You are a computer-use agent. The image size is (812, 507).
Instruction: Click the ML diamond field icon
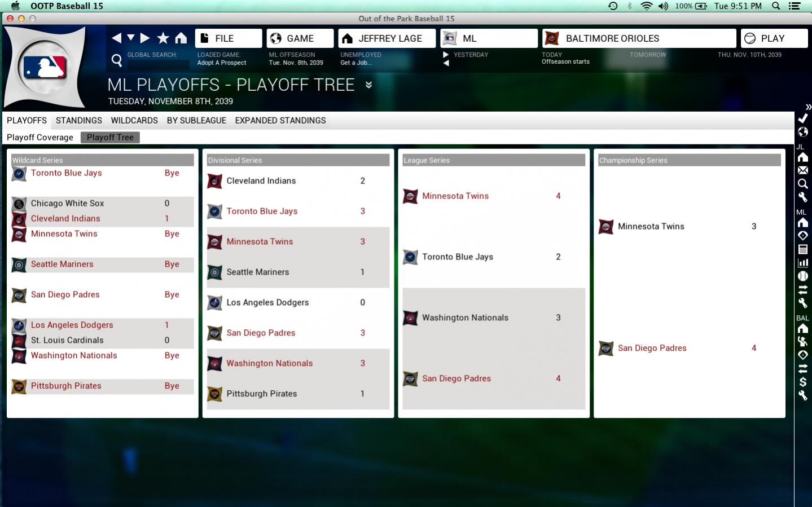coord(803,236)
